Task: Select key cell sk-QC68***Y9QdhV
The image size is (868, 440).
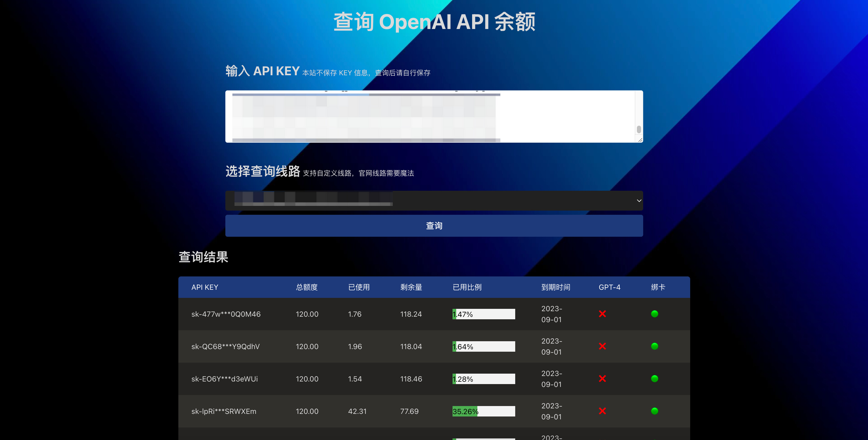Action: 225,346
